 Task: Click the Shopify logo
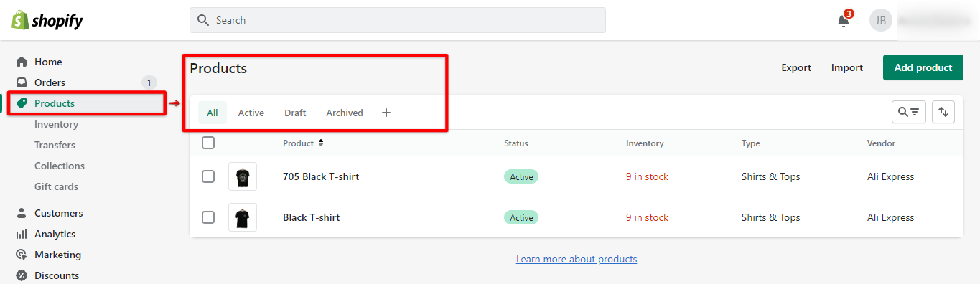click(47, 20)
